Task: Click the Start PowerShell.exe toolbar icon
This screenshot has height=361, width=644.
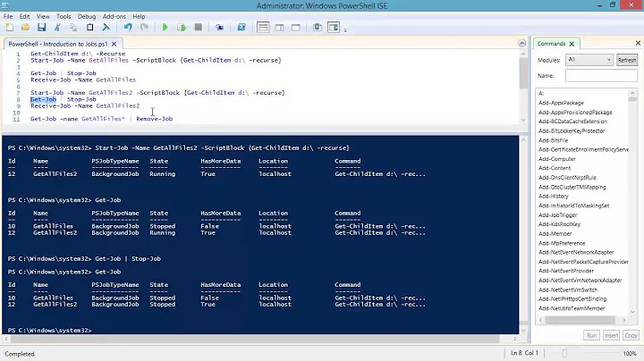Action: pos(239,28)
